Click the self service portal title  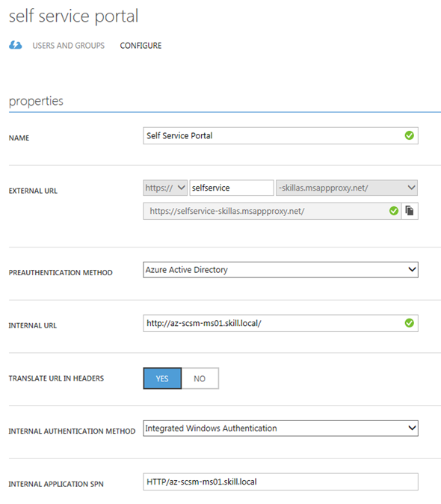click(x=73, y=16)
